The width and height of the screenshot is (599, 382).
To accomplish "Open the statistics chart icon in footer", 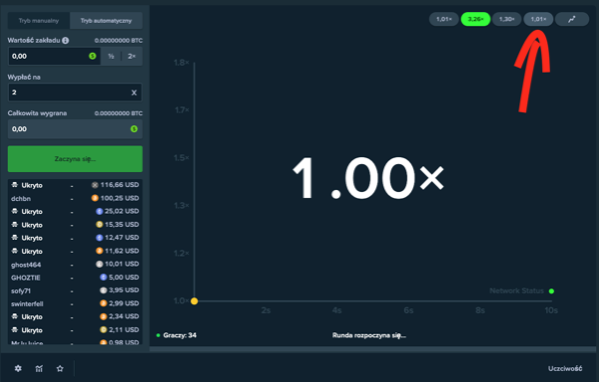I will (x=39, y=368).
